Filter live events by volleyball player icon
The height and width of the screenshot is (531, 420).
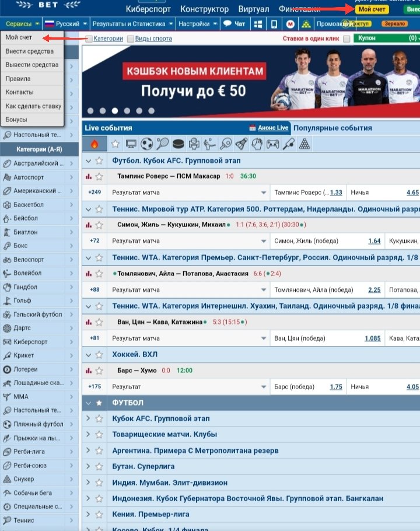click(209, 144)
